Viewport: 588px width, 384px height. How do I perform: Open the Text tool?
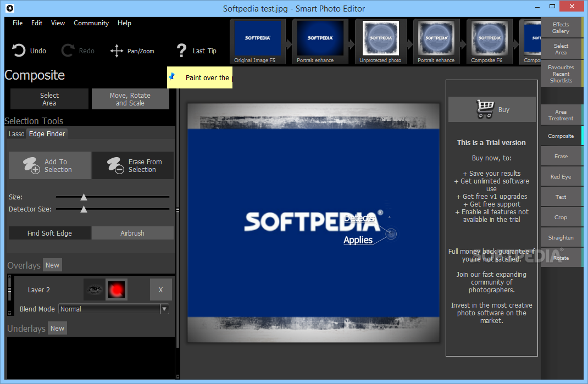click(x=561, y=197)
